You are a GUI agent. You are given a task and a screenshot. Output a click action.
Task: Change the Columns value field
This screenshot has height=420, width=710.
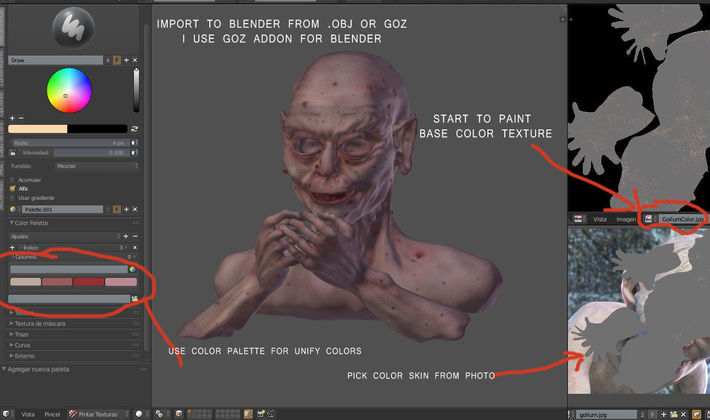coord(73,257)
